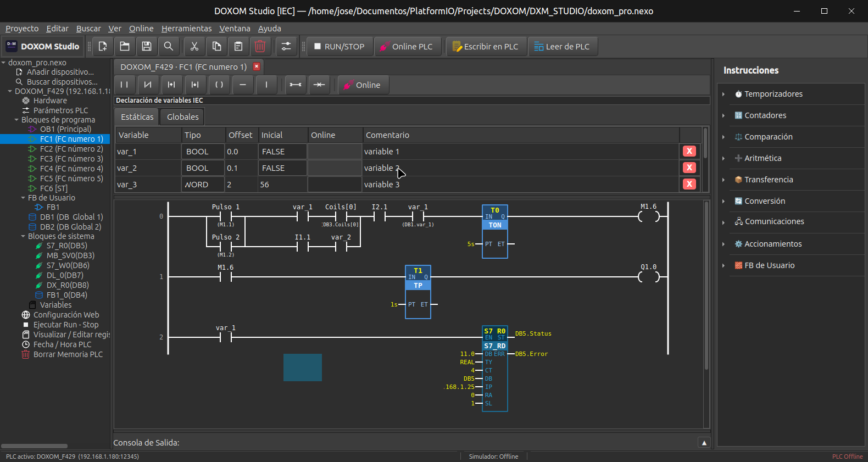Select the T0 TON timer block

495,231
